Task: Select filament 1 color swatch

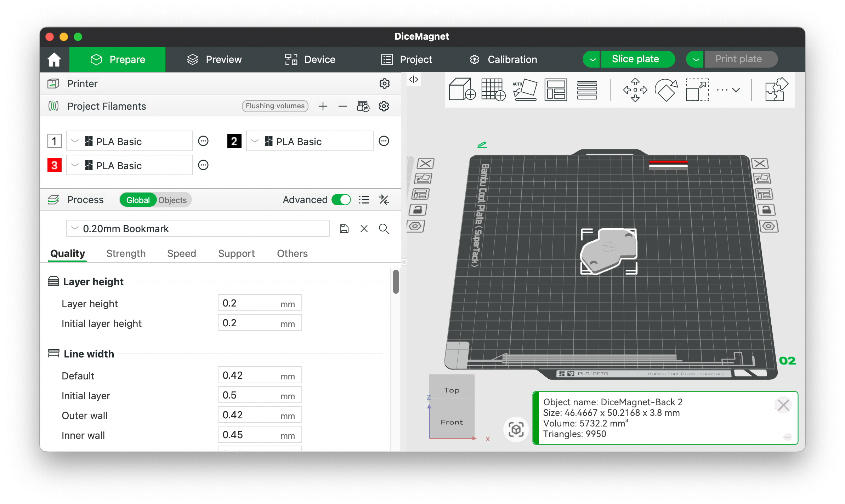Action: pos(54,141)
